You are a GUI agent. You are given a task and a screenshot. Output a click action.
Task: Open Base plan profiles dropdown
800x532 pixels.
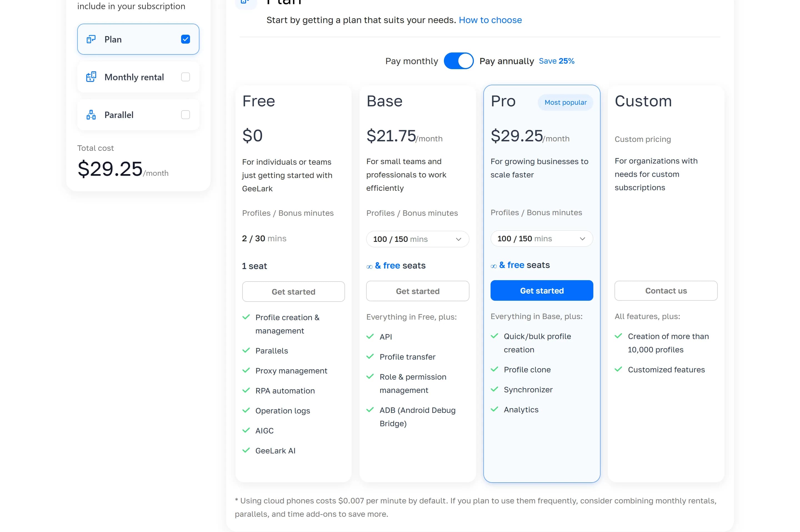coord(417,239)
